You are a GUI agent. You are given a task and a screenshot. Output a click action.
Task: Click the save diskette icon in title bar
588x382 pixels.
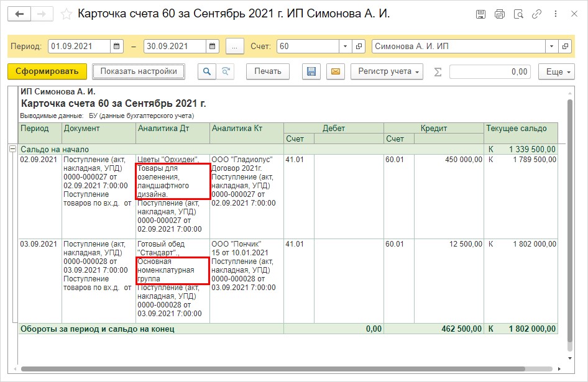pos(480,14)
